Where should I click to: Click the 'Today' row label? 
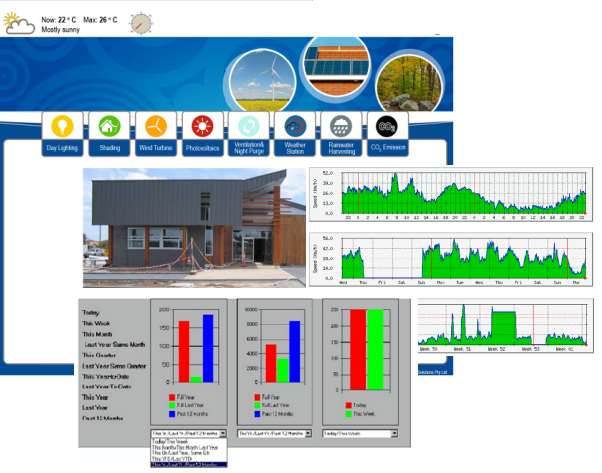91,313
